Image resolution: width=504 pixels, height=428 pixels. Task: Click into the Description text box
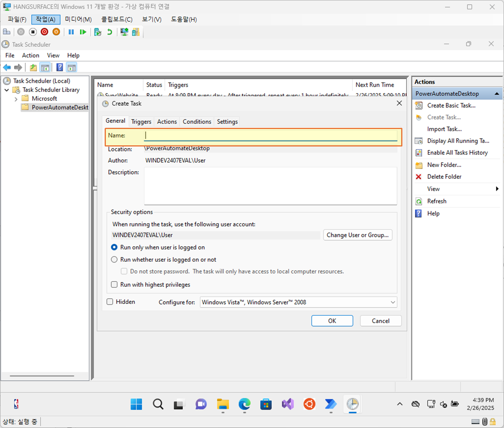pyautogui.click(x=271, y=186)
